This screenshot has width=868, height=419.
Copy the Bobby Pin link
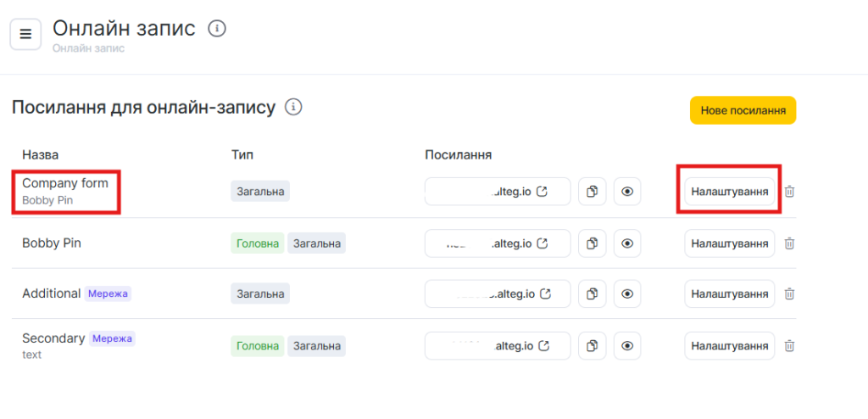[x=593, y=243]
